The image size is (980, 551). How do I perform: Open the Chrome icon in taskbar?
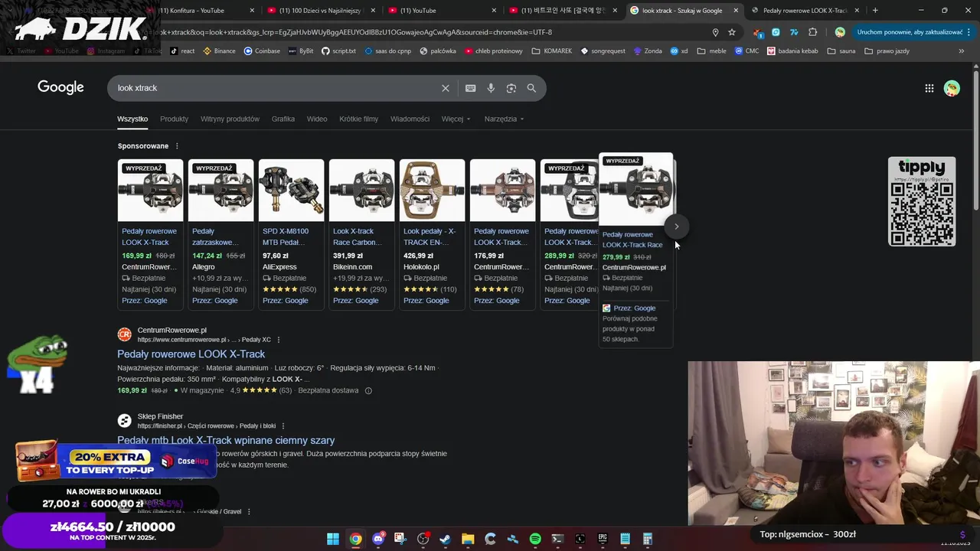(x=355, y=539)
